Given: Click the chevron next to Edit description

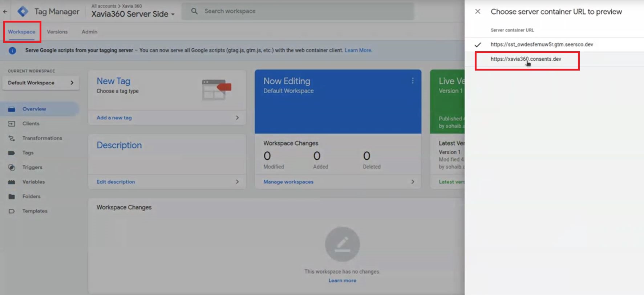Looking at the screenshot, I should (237, 182).
